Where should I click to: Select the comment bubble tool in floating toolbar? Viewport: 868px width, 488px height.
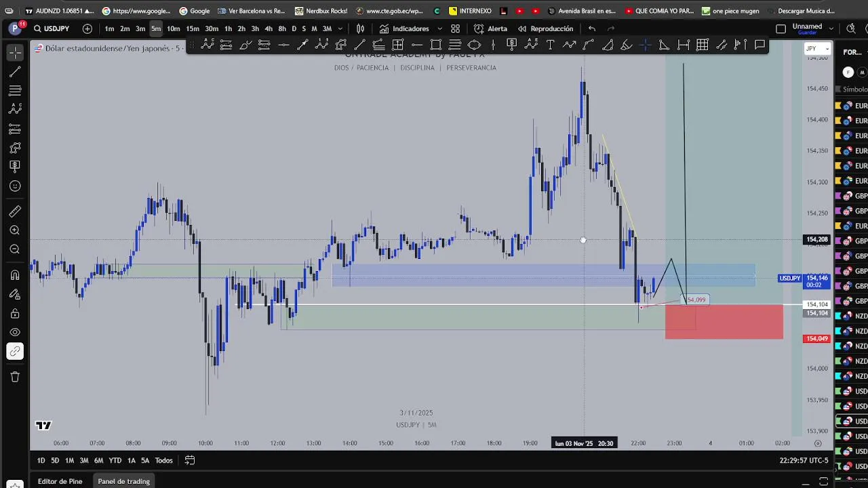point(759,45)
